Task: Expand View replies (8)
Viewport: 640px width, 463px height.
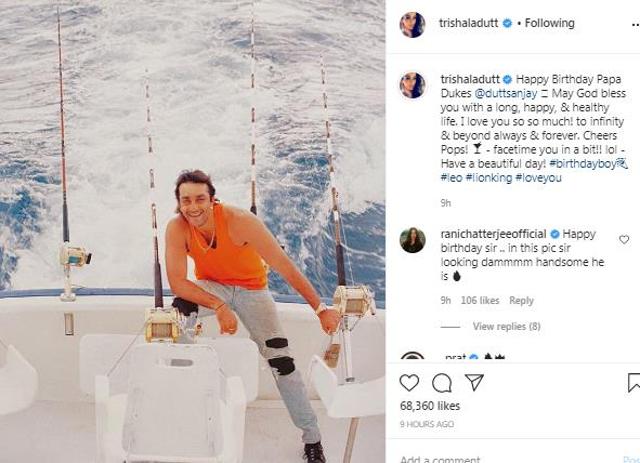Action: pos(507,326)
